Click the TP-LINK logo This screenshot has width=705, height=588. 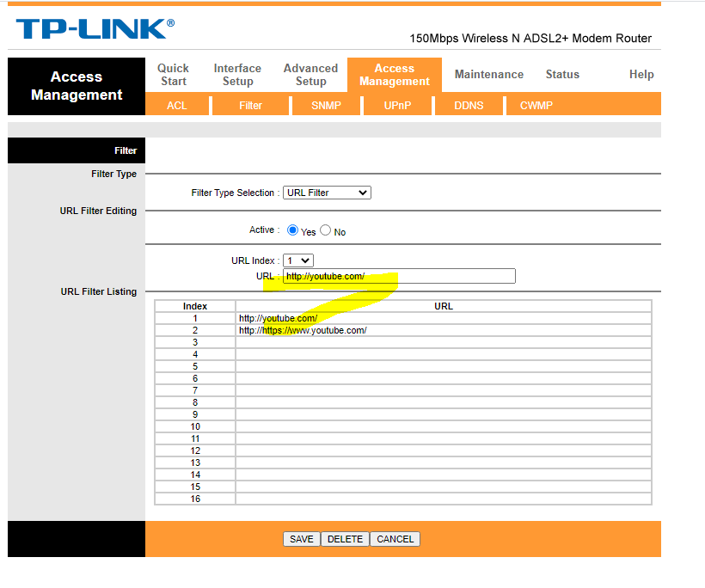pos(95,28)
